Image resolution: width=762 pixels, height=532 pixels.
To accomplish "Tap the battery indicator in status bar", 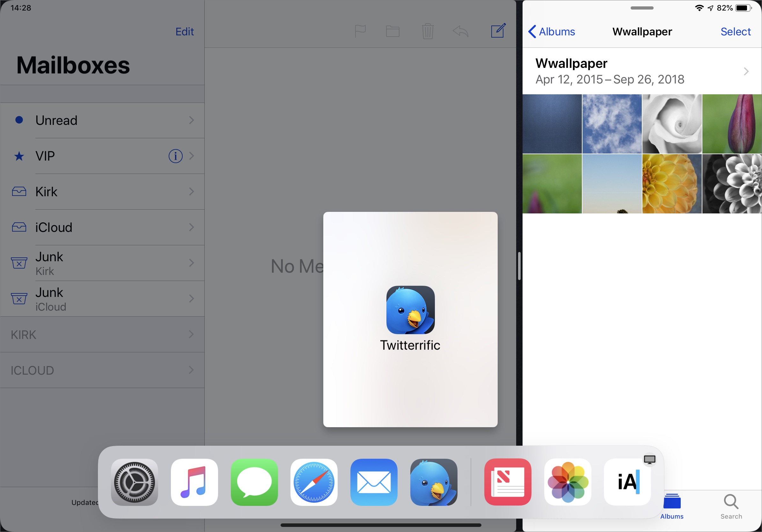I will [744, 8].
